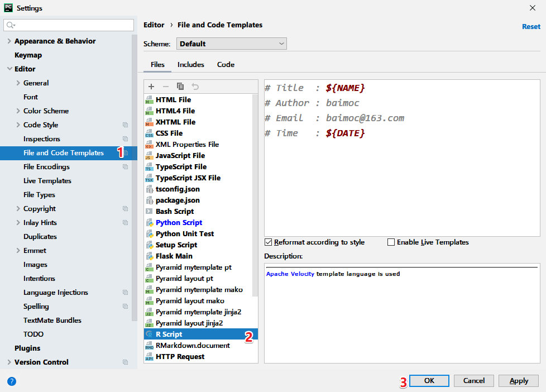
Task: Expand the Code Style subsection
Action: coord(18,125)
